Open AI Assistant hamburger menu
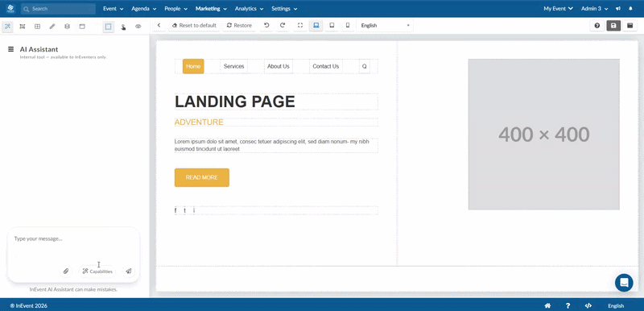Image resolution: width=644 pixels, height=311 pixels. point(10,49)
